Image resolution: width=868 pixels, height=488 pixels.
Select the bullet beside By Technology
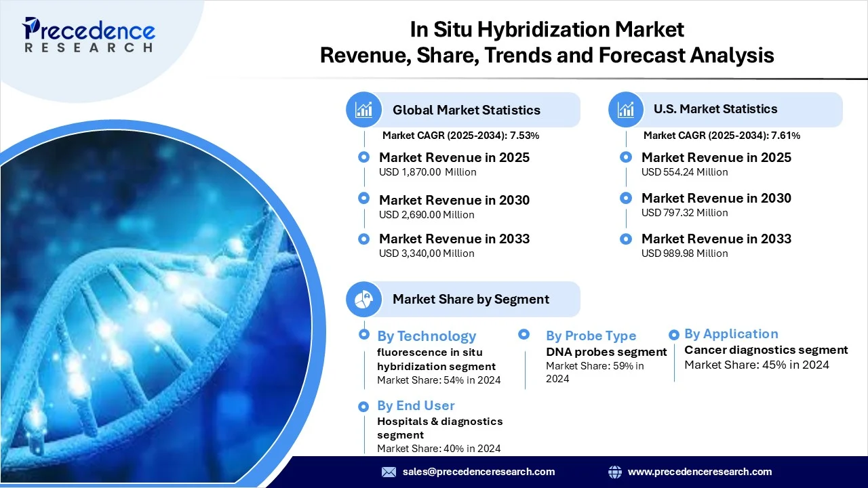(x=364, y=335)
